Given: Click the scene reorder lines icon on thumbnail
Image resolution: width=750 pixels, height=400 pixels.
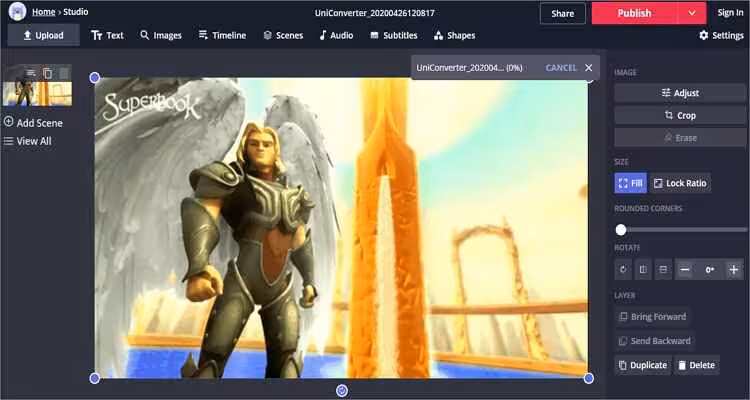Looking at the screenshot, I should pyautogui.click(x=31, y=73).
